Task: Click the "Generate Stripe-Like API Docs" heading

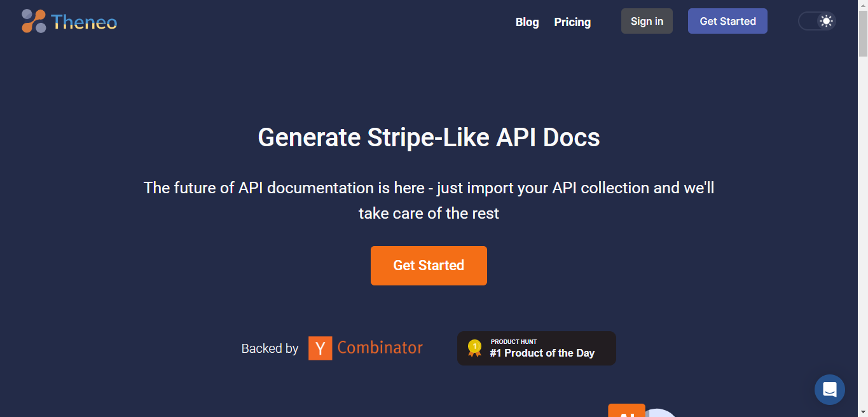Action: [429, 137]
